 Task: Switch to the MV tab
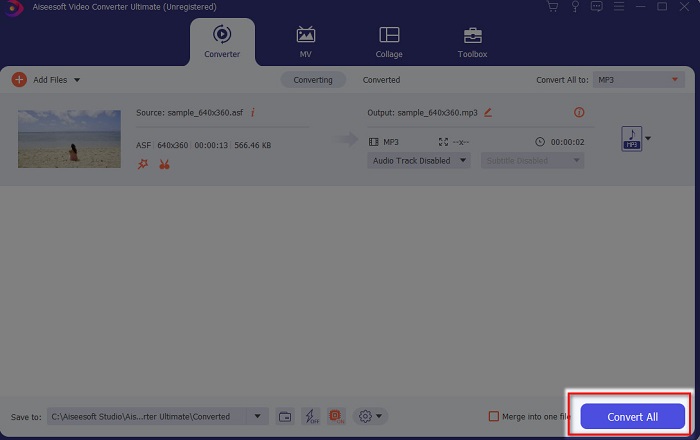tap(306, 42)
